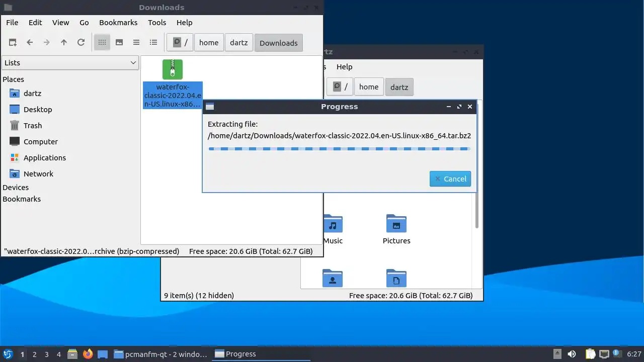This screenshot has height=362, width=644.
Task: Open the Tools menu
Action: 157,23
